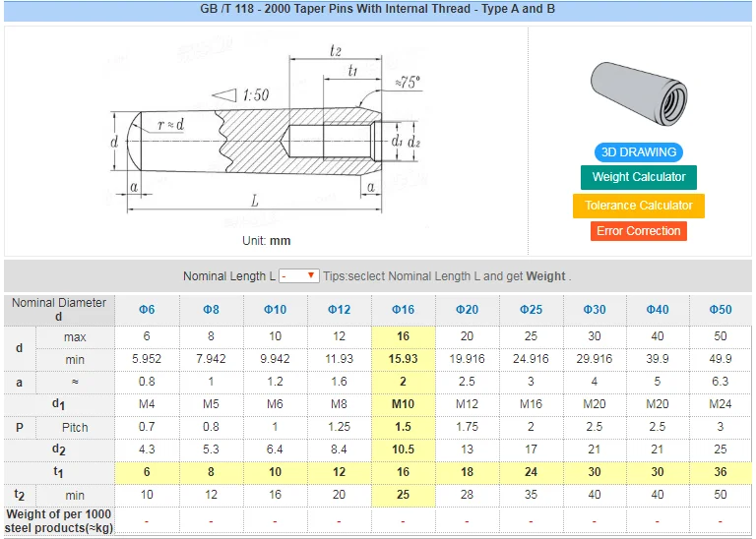Viewport: 756px width, 539px height.
Task: Select the Φ6 diameter column header
Action: point(147,310)
